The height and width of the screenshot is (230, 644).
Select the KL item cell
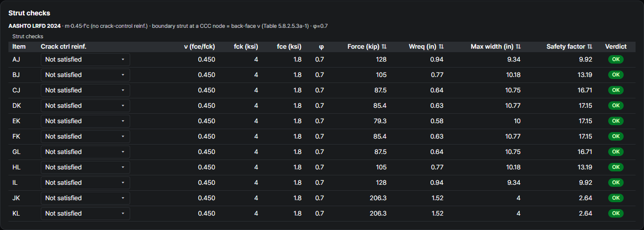pyautogui.click(x=16, y=214)
